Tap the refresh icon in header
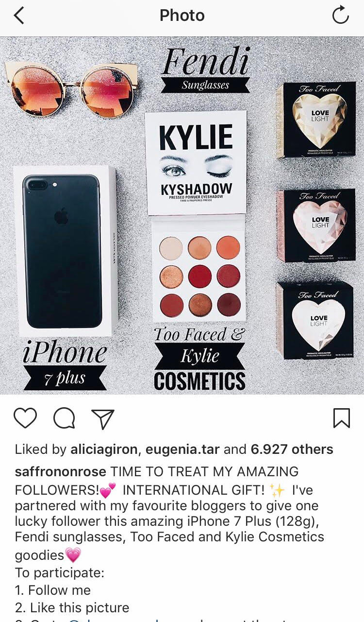364x622 pixels. [x=340, y=15]
